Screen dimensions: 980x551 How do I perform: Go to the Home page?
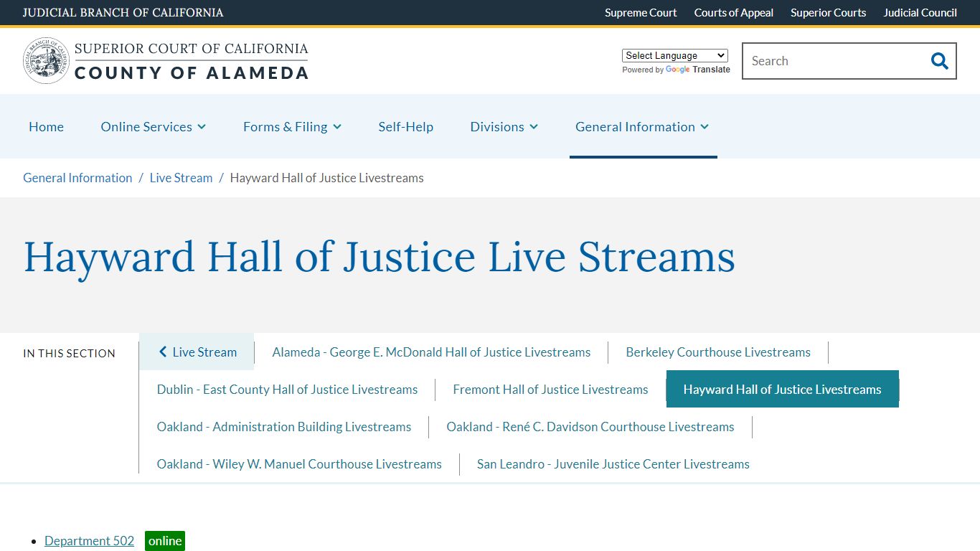click(x=46, y=126)
